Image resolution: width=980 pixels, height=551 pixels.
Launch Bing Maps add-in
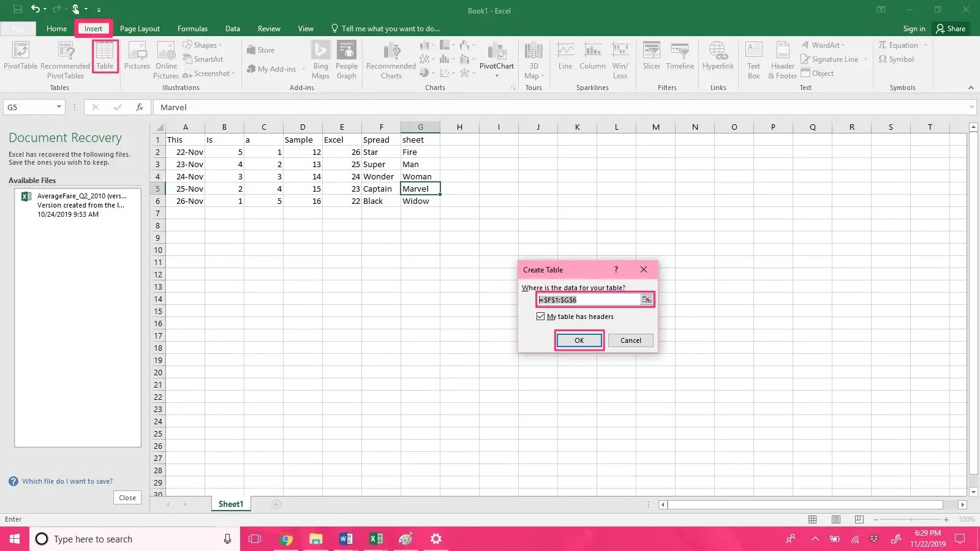pos(320,60)
